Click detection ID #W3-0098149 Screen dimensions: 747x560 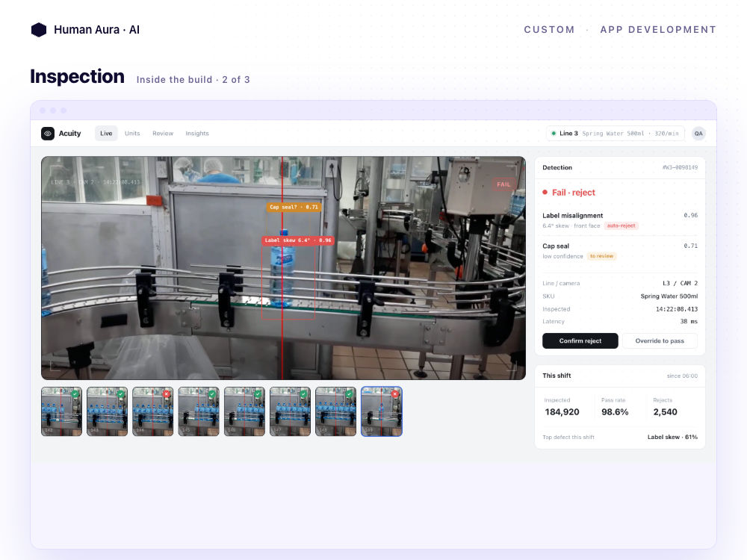coord(680,167)
